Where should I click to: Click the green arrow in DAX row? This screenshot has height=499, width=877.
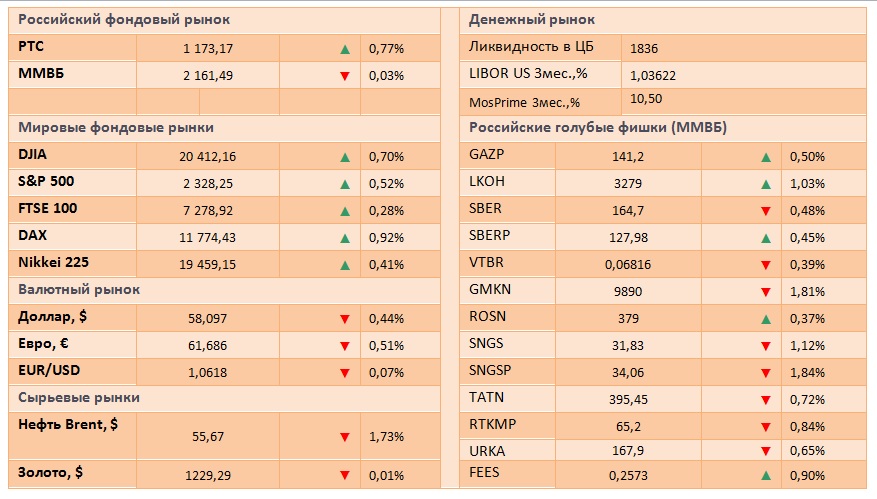click(344, 238)
